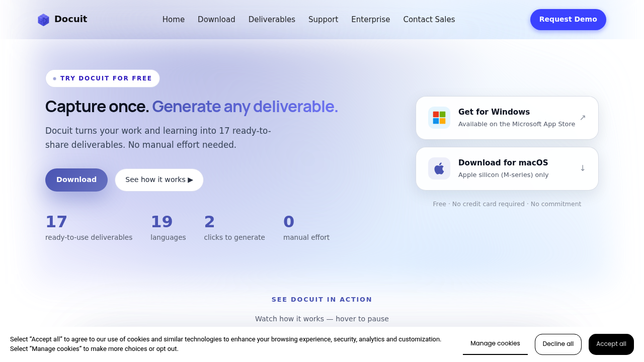
Task: Click 'Watch how it works — hover to pause'
Action: click(x=322, y=319)
